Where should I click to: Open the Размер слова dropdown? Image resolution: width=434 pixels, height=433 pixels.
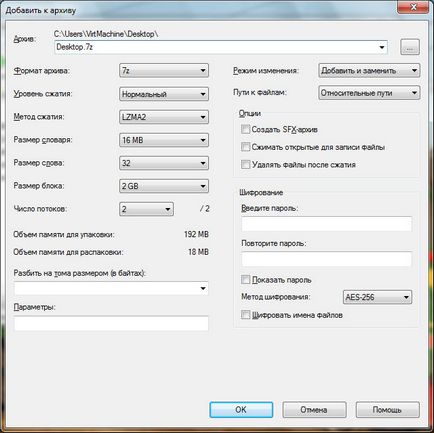coord(164,163)
